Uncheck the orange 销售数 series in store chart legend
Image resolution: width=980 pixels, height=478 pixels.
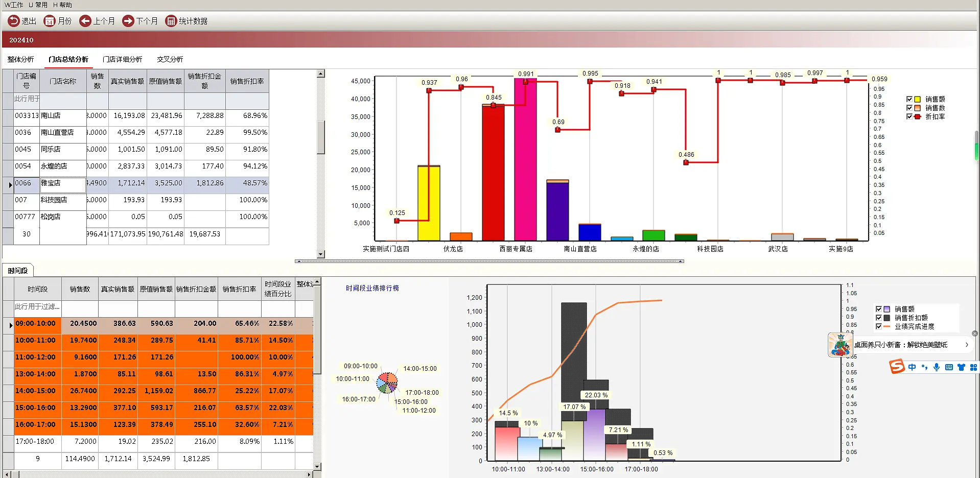(909, 108)
